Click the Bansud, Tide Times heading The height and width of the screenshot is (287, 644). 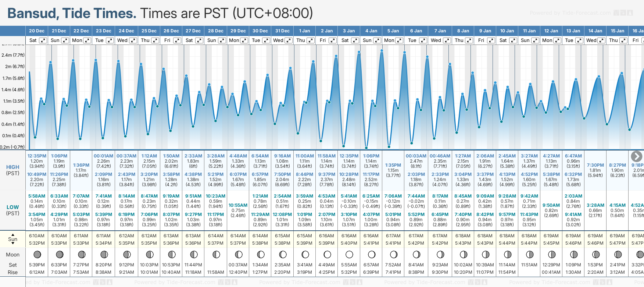click(72, 13)
